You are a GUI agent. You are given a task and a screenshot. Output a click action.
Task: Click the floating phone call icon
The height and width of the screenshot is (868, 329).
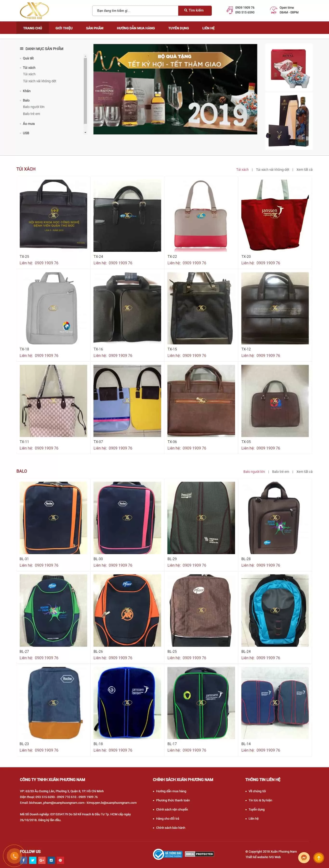tap(14, 855)
